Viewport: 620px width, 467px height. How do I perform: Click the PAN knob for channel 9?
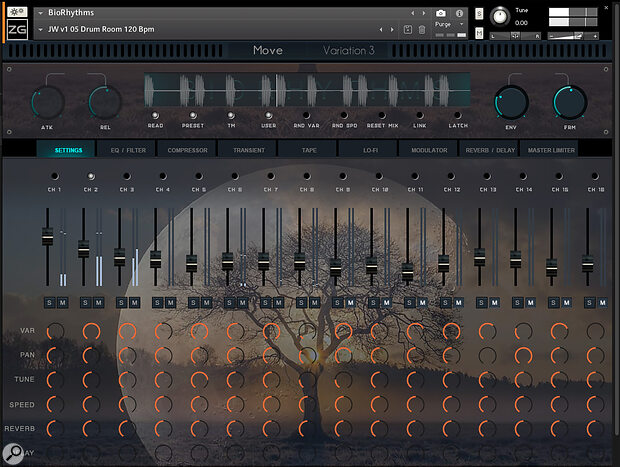click(343, 355)
